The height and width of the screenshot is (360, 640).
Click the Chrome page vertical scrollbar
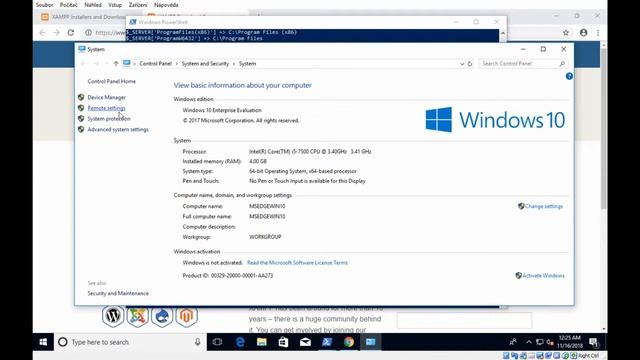click(x=604, y=129)
